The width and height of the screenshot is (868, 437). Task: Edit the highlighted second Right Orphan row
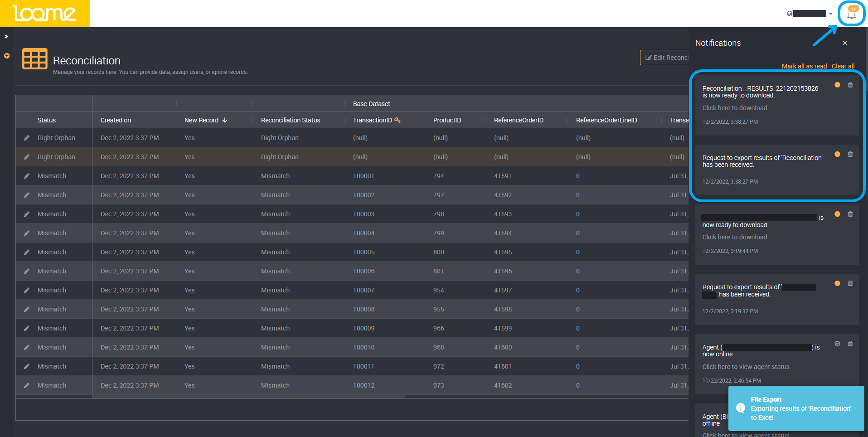click(x=27, y=157)
